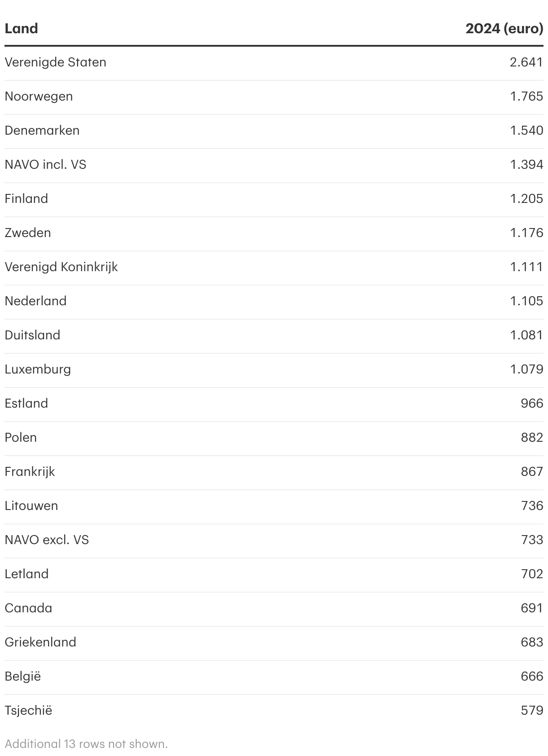Click the NAVO incl. VS entry

[x=45, y=165]
